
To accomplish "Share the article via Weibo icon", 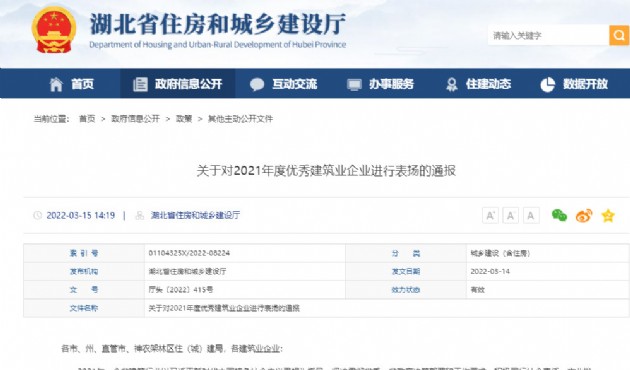I will tap(584, 216).
